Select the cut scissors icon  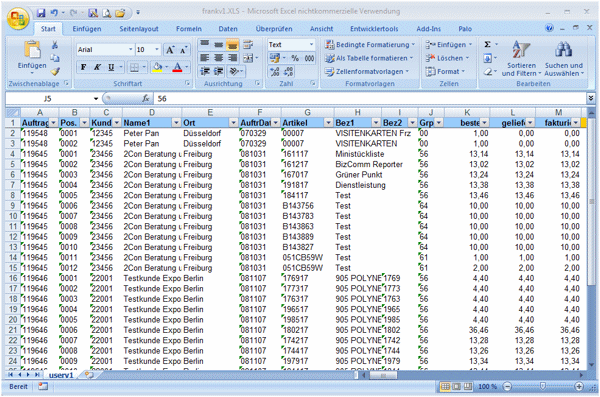pyautogui.click(x=55, y=45)
